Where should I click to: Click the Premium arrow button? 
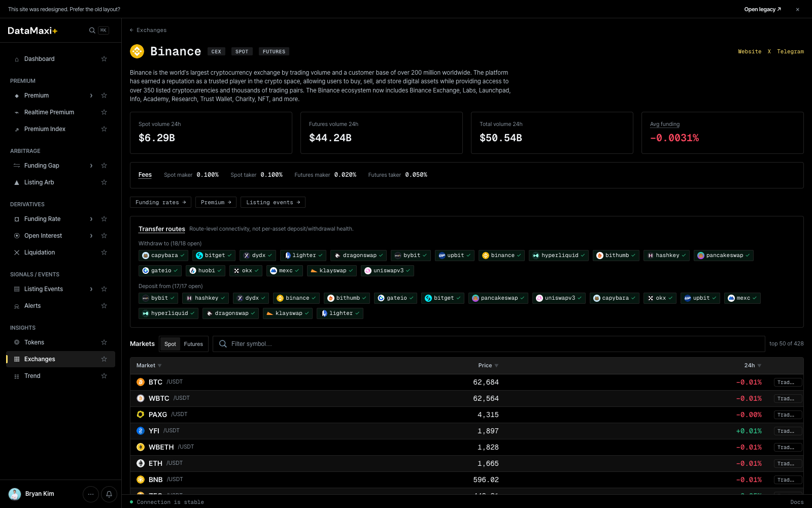[x=216, y=202]
